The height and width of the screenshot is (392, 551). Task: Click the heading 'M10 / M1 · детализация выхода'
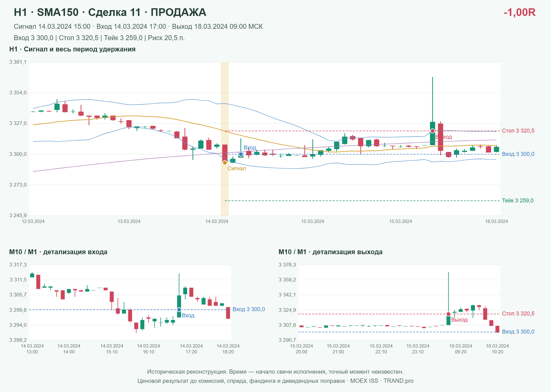331,252
